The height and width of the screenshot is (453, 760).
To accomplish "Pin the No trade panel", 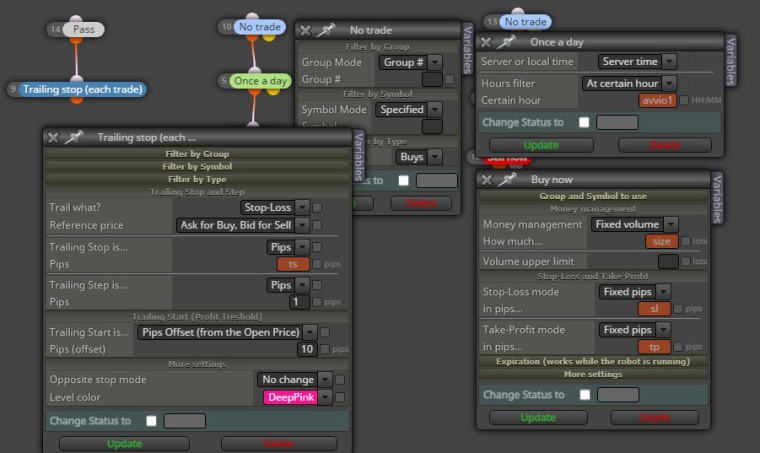I will point(326,30).
